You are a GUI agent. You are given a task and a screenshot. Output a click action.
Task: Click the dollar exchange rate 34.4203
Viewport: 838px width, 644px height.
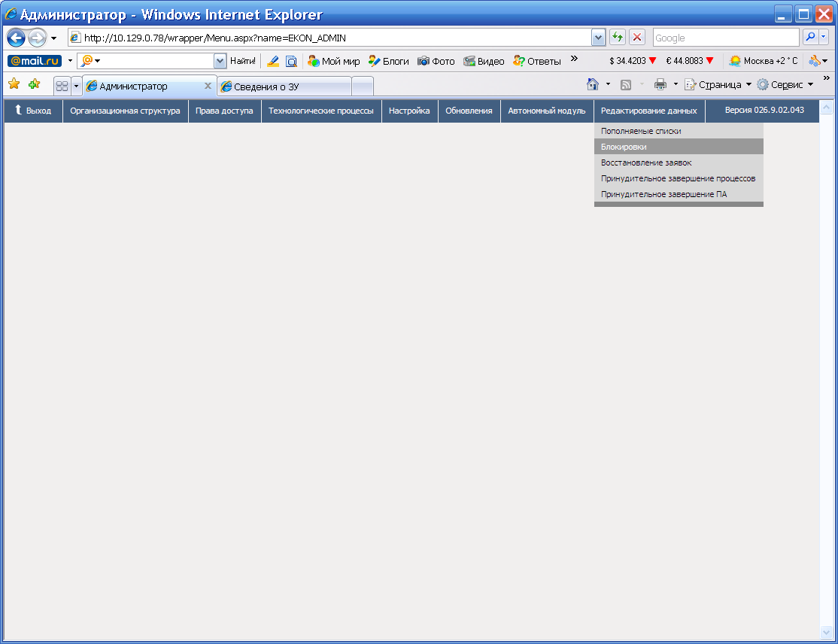point(633,61)
